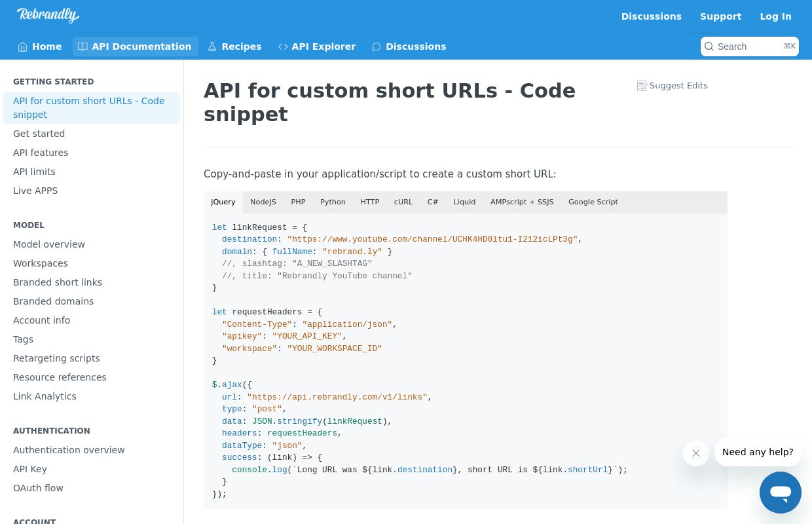The height and width of the screenshot is (524, 812).
Task: Switch to the HTTP code tab
Action: pyautogui.click(x=370, y=202)
